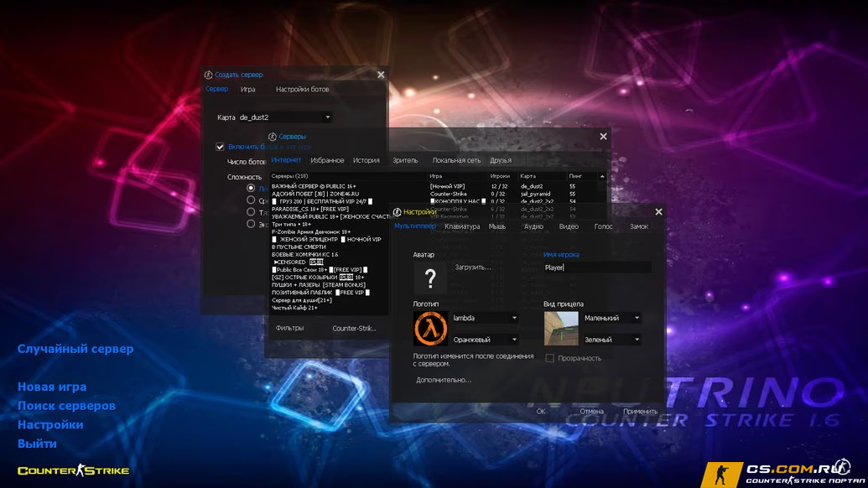
Task: Select the 'Ср…' medium difficulty radio button
Action: (251, 200)
